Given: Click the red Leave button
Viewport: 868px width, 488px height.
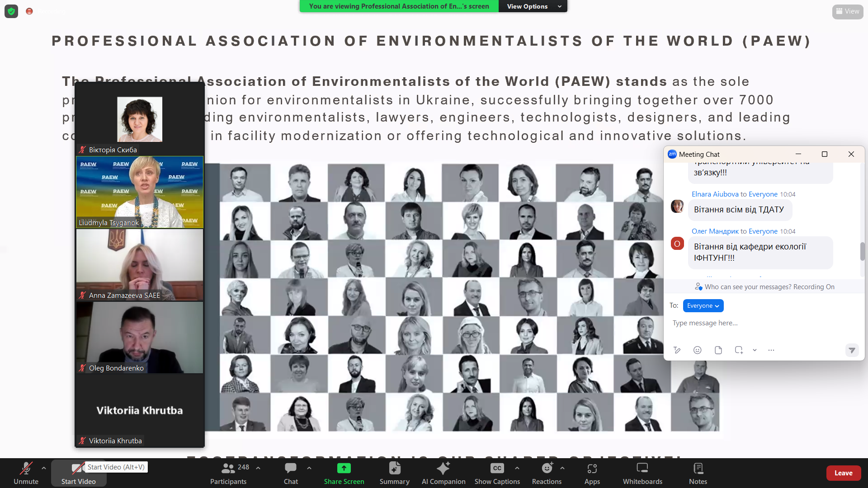Looking at the screenshot, I should point(843,473).
